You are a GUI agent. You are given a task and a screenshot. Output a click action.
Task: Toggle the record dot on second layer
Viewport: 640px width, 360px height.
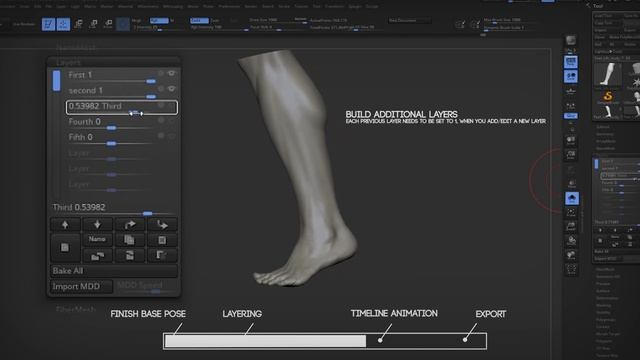(x=161, y=89)
